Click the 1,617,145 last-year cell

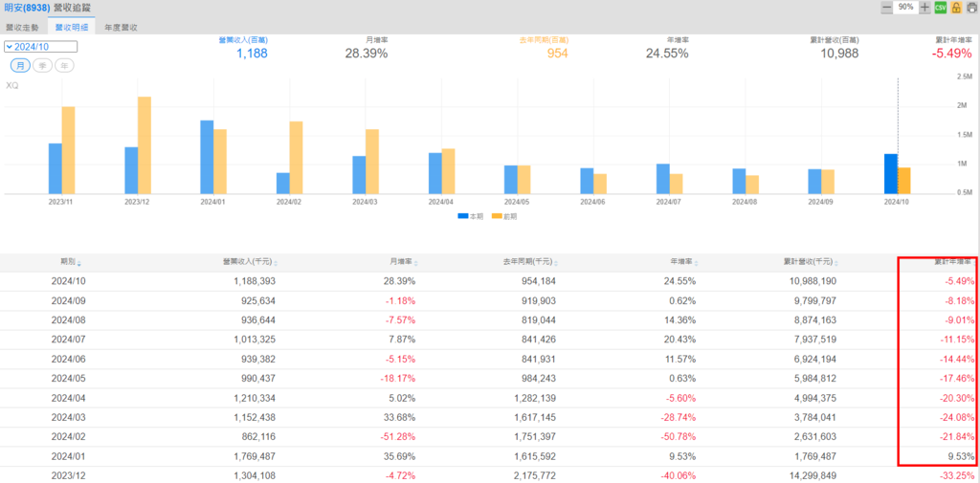point(534,417)
